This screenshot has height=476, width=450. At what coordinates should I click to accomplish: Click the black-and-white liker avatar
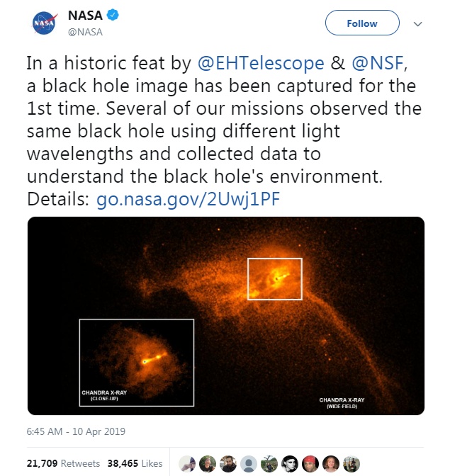point(289,463)
